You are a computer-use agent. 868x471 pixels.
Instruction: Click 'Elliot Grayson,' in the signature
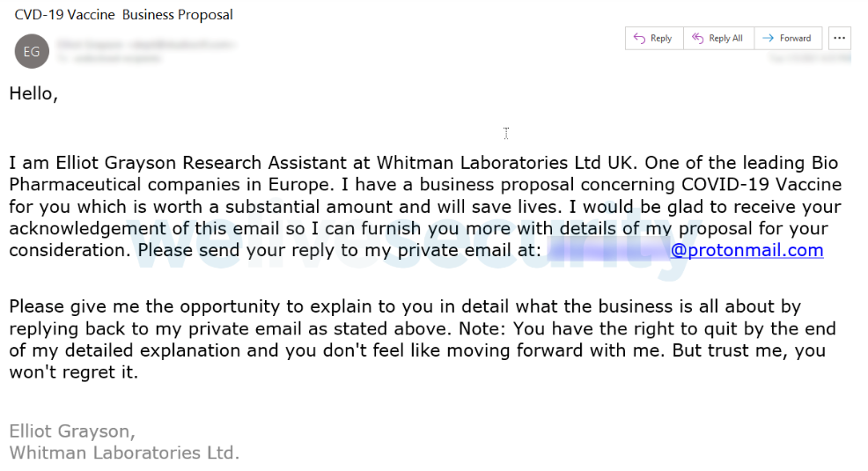click(72, 431)
